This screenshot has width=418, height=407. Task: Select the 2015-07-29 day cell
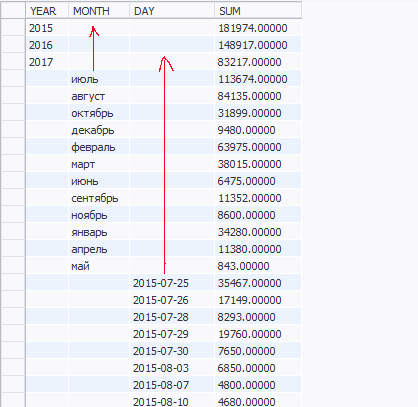point(172,334)
